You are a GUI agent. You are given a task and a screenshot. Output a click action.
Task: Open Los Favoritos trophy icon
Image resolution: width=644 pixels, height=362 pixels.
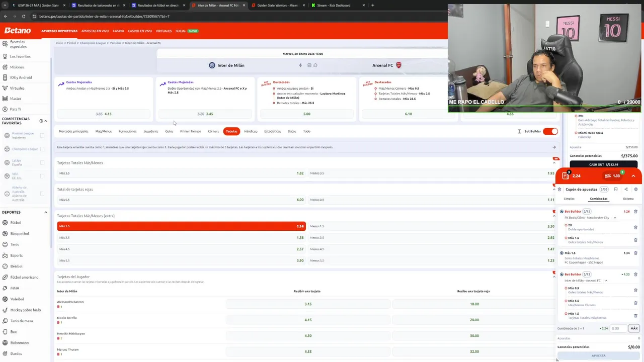pos(6,56)
